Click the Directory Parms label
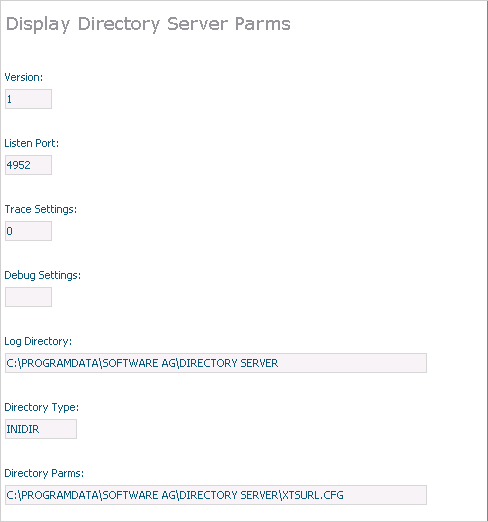Image resolution: width=488 pixels, height=522 pixels. coord(44,474)
